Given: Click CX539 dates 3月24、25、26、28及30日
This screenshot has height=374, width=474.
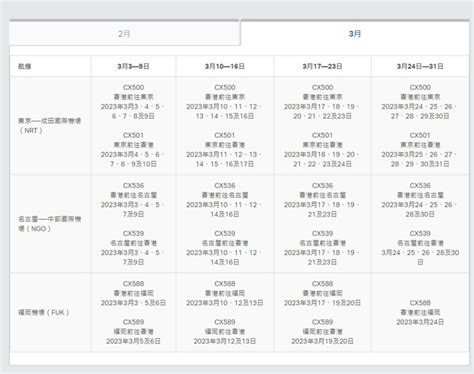Looking at the screenshot, I should pos(420,257).
